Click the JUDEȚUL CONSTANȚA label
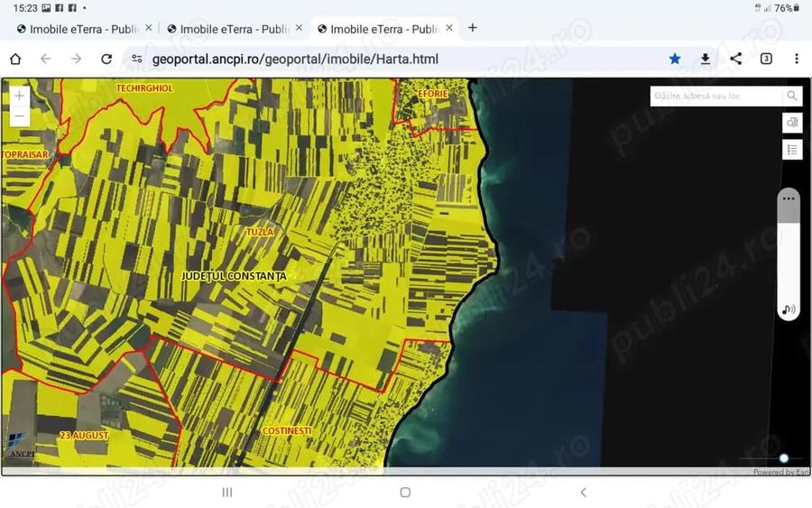This screenshot has height=508, width=812. click(x=234, y=276)
